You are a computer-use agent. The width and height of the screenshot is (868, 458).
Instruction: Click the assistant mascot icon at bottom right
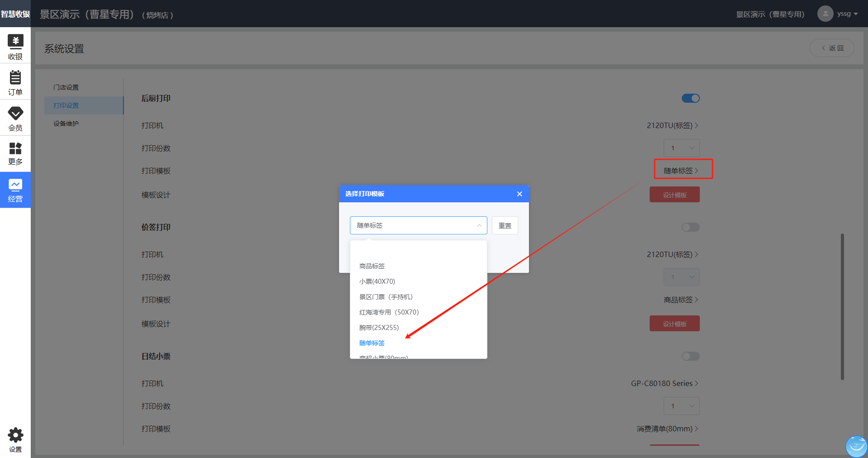[856, 446]
